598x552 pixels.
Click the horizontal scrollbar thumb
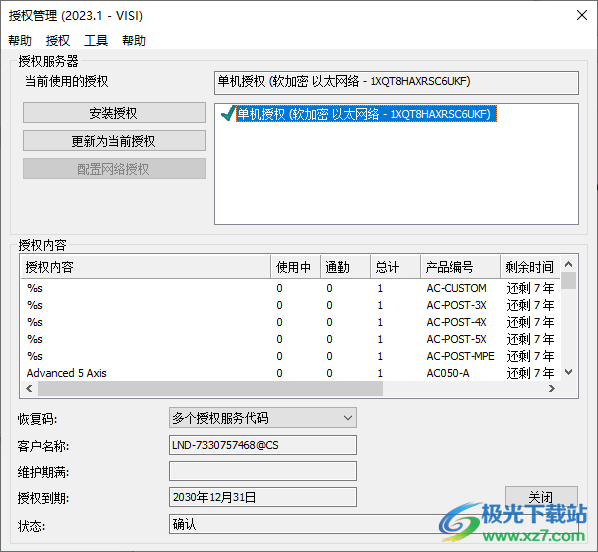tap(210, 388)
